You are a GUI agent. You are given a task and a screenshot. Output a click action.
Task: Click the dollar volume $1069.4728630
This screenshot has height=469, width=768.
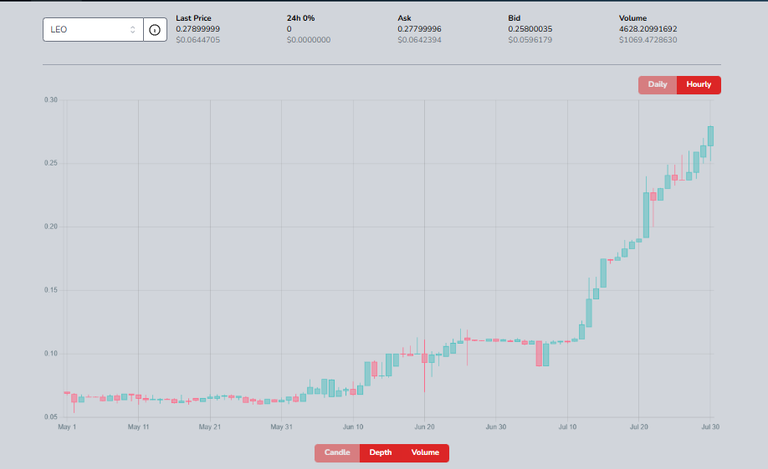coord(648,40)
